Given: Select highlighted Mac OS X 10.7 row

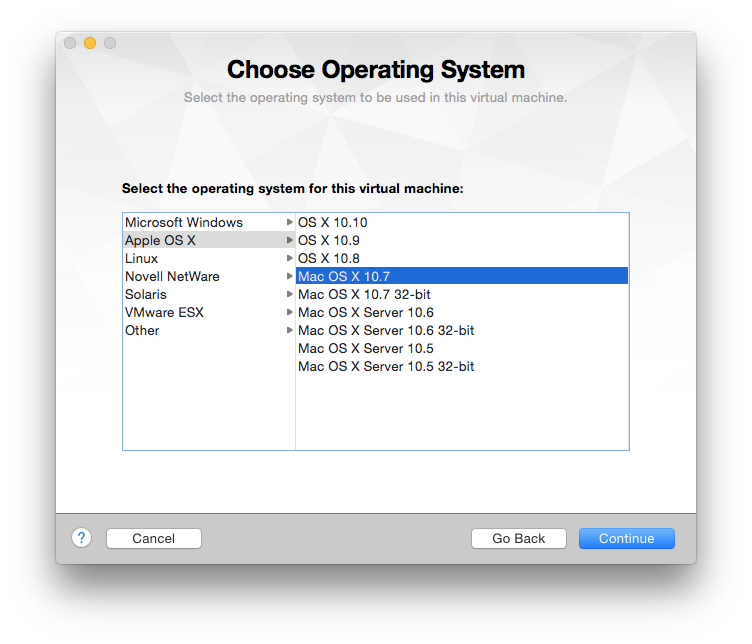Looking at the screenshot, I should coord(462,276).
